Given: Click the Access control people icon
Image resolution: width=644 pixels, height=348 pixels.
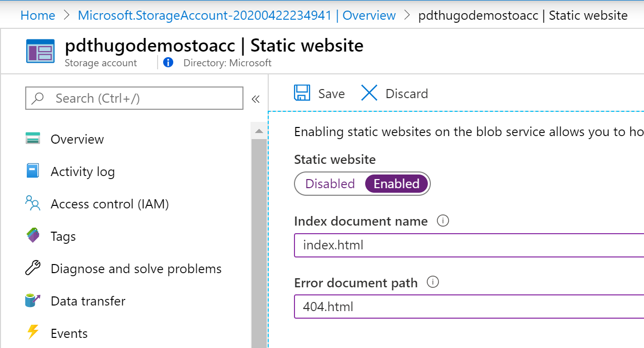Looking at the screenshot, I should (x=33, y=203).
